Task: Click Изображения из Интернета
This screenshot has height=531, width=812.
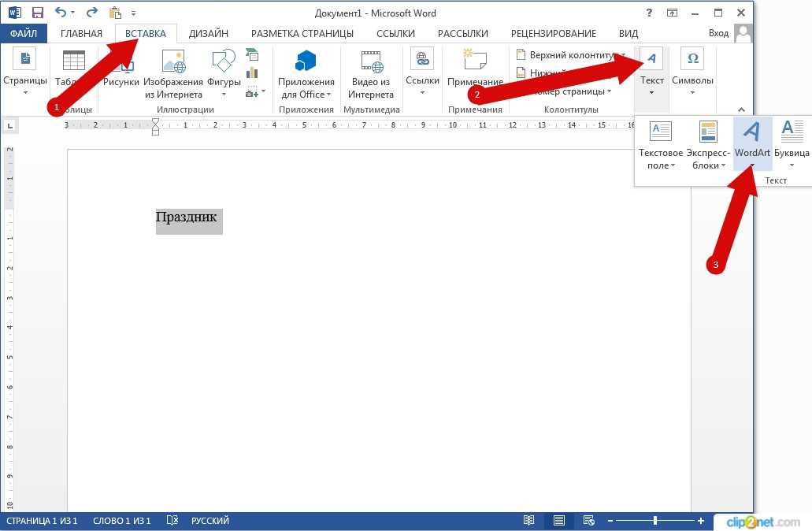Action: [x=173, y=73]
